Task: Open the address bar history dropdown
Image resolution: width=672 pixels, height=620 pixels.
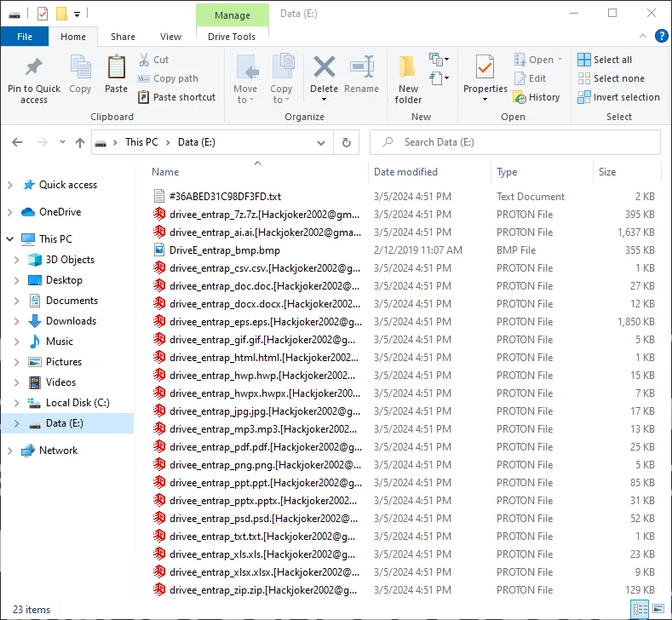Action: (321, 142)
